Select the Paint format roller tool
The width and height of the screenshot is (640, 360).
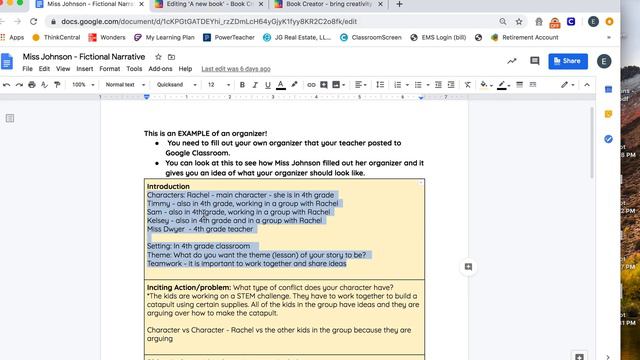(57, 85)
